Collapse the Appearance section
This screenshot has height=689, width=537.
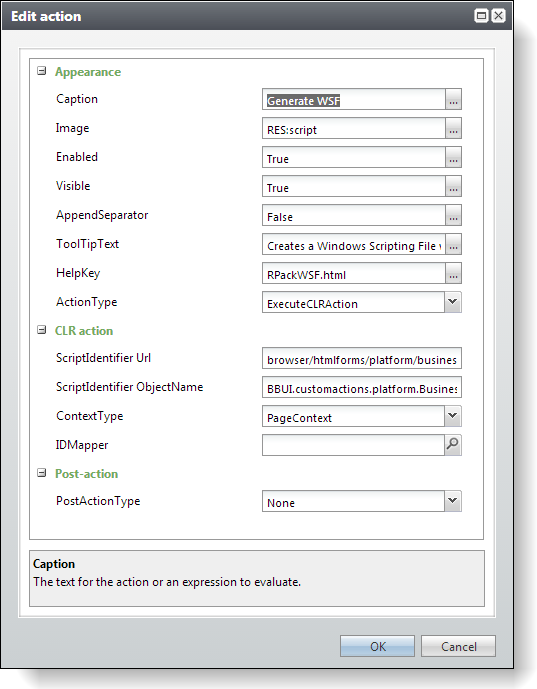[42, 71]
